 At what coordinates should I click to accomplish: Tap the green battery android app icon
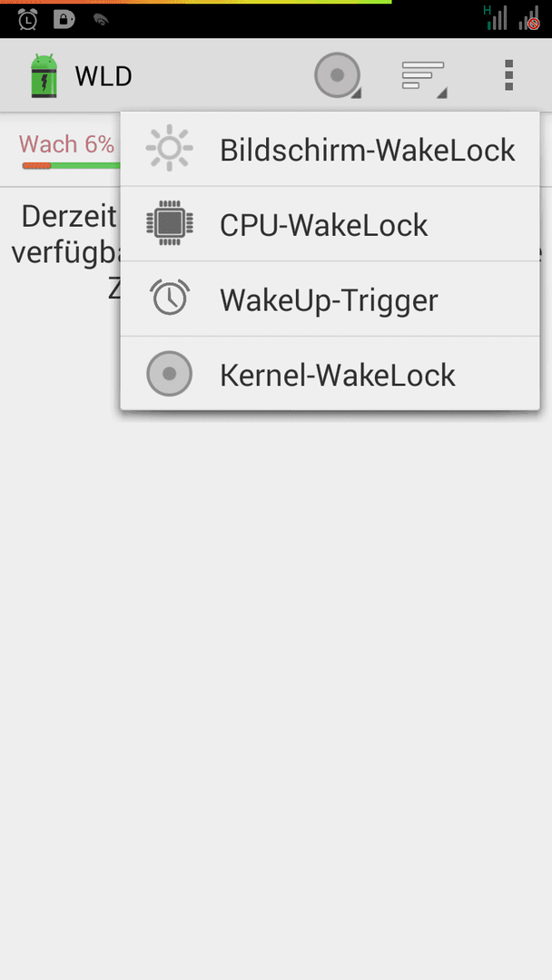click(44, 75)
